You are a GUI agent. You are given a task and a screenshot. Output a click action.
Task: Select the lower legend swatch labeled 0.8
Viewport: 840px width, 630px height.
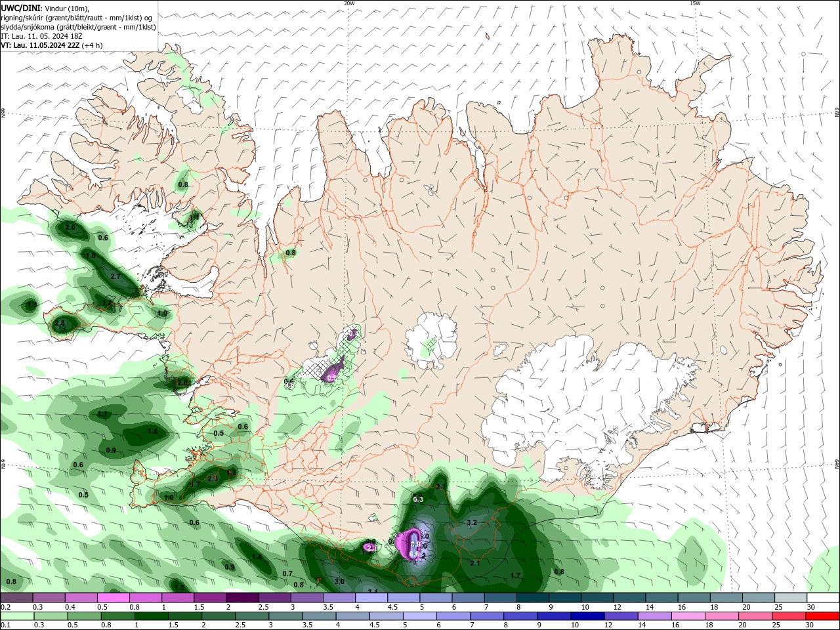point(117,616)
